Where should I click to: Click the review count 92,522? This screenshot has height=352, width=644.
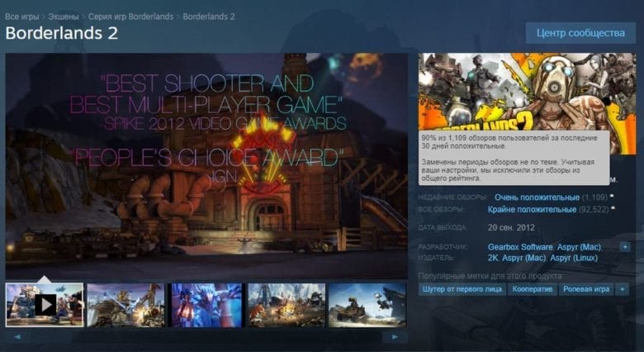coord(594,210)
